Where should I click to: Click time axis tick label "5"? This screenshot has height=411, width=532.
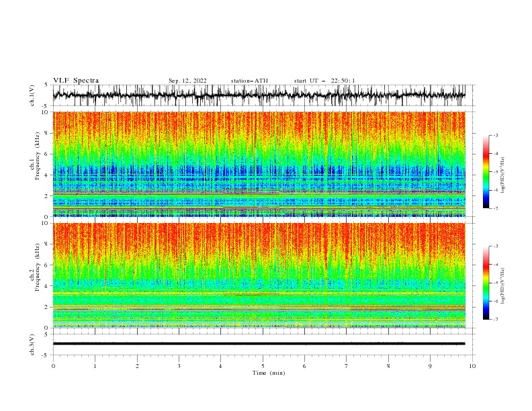coord(263,366)
